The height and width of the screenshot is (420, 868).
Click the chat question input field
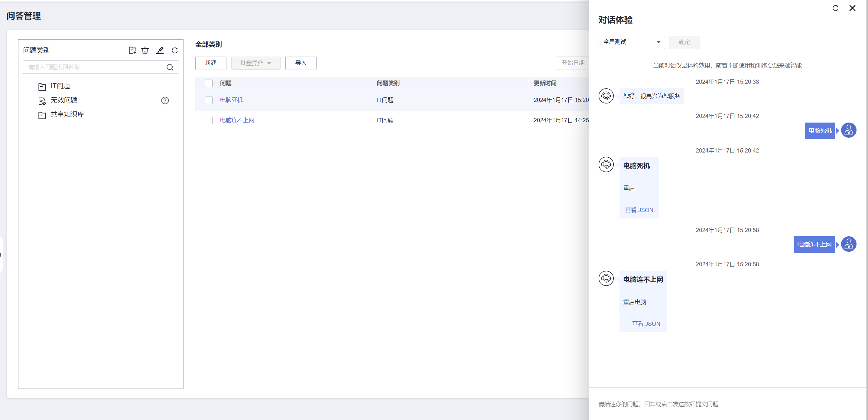[728, 404]
